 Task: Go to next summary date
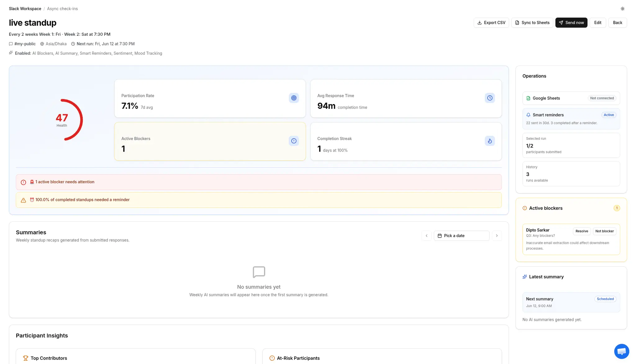(497, 236)
